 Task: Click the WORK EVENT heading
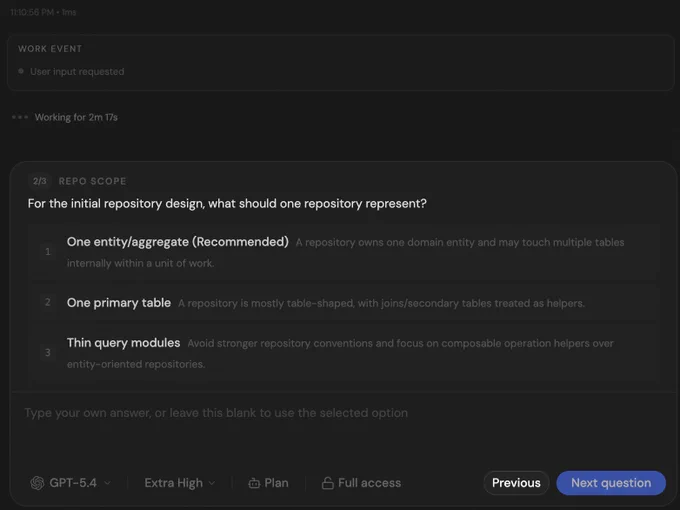pyautogui.click(x=50, y=49)
